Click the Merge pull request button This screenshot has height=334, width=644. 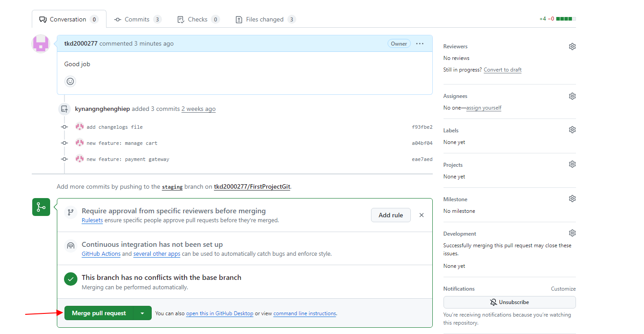tap(99, 313)
